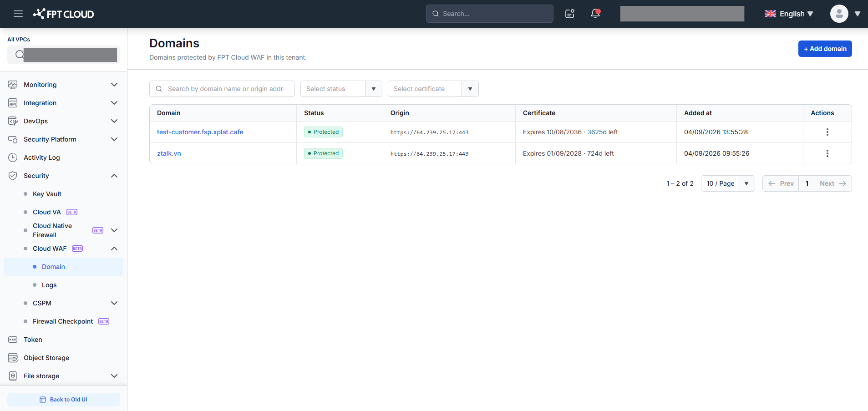Click the Protected badge for test-customer.fsp.xplat.cafe

323,132
